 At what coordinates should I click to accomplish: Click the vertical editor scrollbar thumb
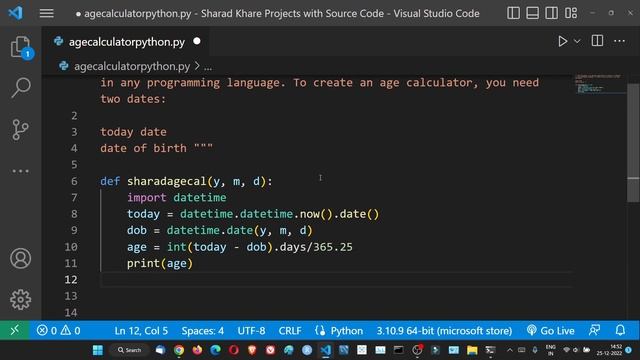coord(633,143)
